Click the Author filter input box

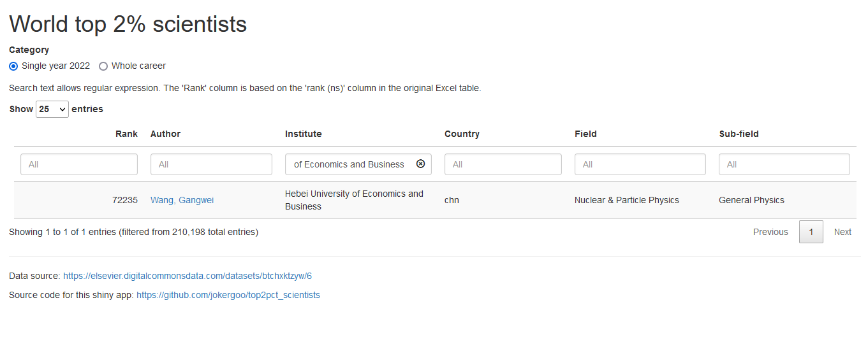(x=211, y=164)
